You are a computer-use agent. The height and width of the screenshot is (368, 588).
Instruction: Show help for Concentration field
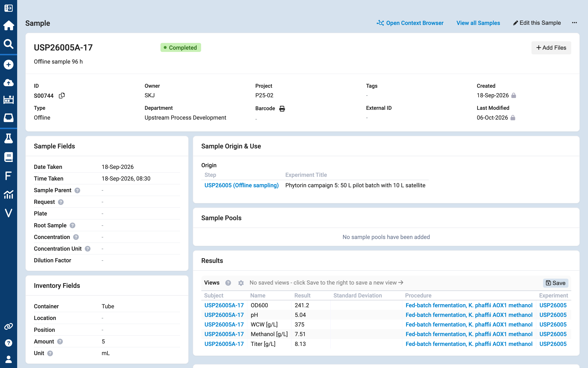pos(76,237)
